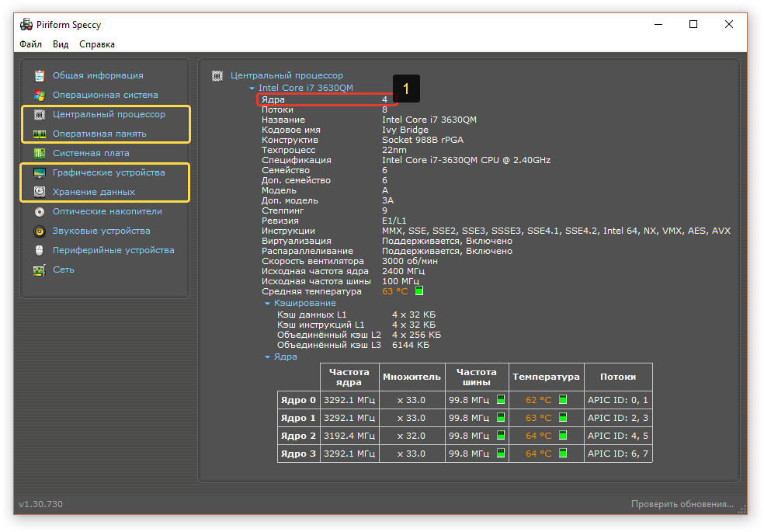Click the green bus frequency indicator for Ядро 1
Screen dimensions: 764x532
pos(500,418)
